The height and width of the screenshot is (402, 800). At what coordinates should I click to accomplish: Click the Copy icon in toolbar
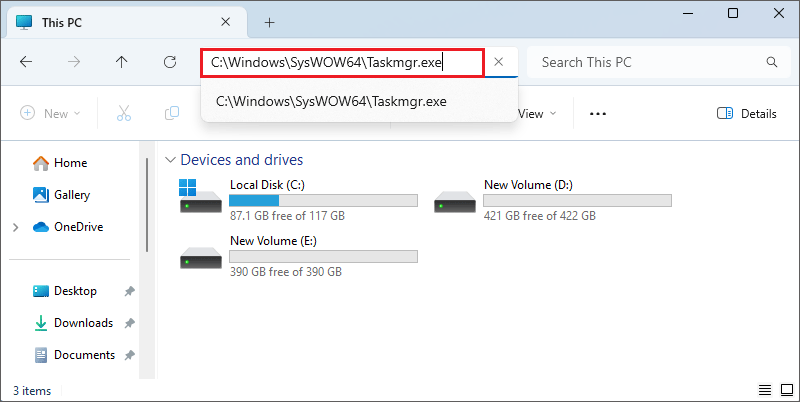(172, 113)
